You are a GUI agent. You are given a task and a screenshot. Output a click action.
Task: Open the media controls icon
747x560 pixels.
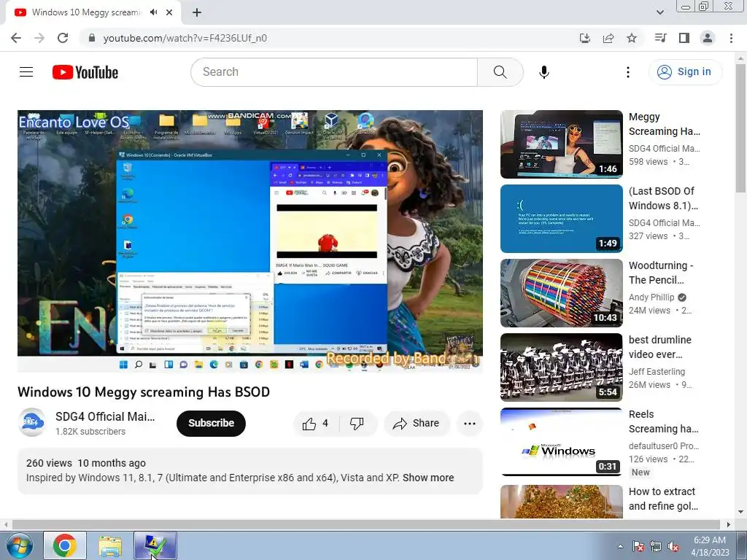point(660,38)
